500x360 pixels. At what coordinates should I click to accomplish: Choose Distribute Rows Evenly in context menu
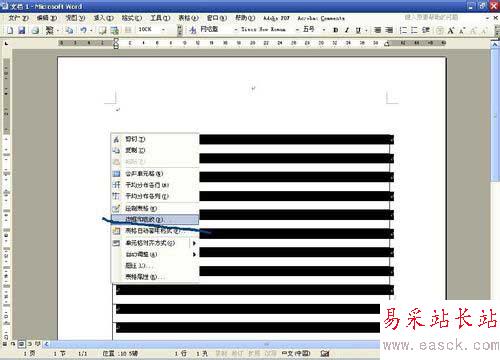(155, 185)
